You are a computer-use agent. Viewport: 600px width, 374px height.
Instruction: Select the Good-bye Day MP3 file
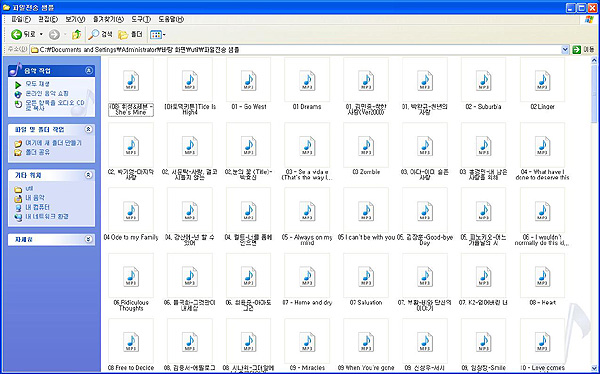(x=425, y=217)
